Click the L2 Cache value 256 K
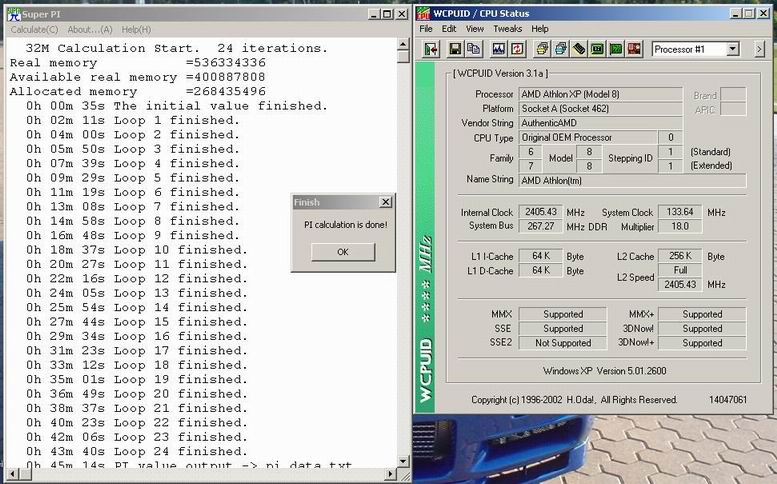Viewport: 777px width, 484px height. [680, 256]
